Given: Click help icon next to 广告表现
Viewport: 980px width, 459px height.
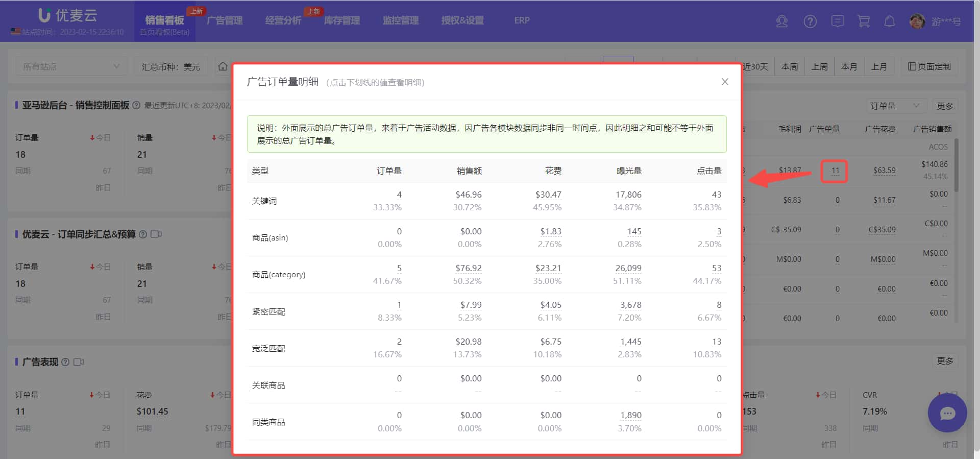Looking at the screenshot, I should point(65,361).
